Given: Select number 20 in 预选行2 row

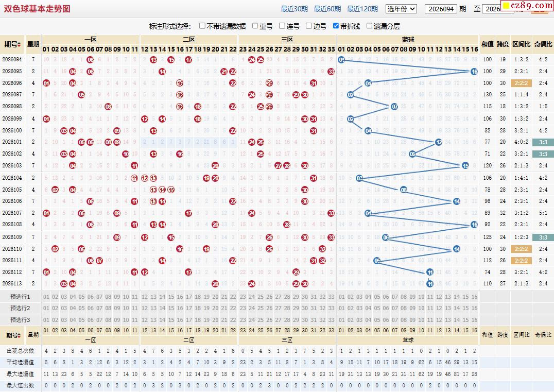Looking at the screenshot, I should tap(215, 308).
